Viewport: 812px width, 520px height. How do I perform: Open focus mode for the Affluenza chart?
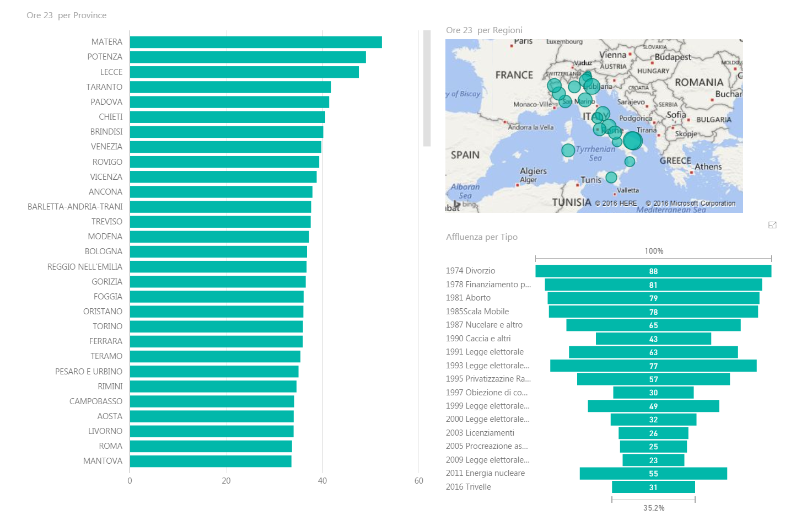pos(772,225)
